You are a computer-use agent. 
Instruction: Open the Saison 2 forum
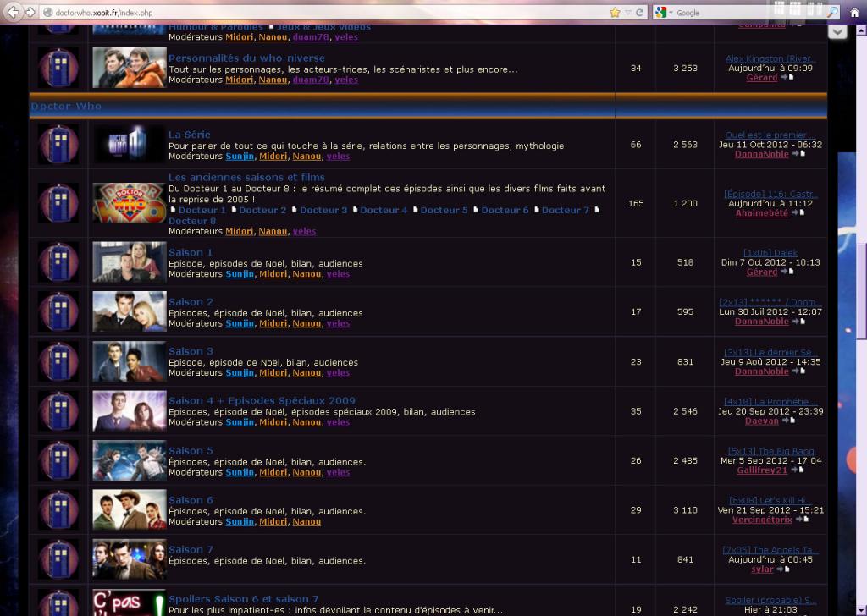tap(191, 301)
